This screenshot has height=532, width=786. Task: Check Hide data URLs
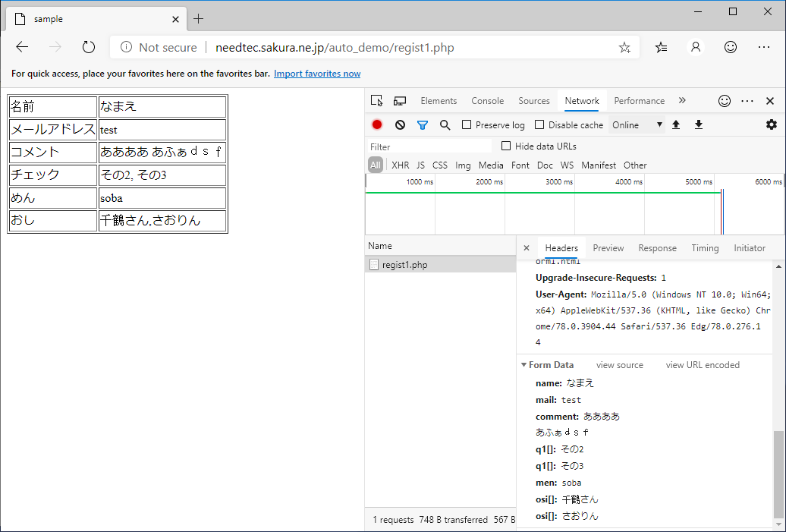[506, 146]
